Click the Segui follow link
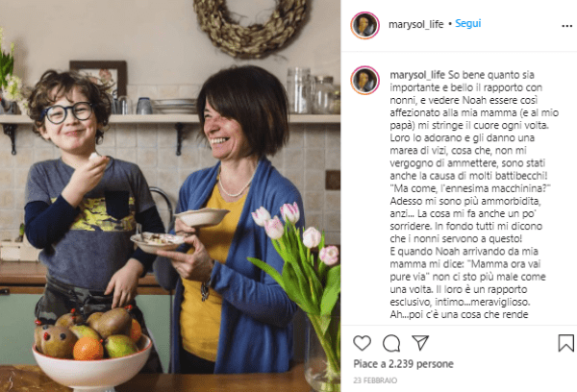This screenshot has height=392, width=577. [x=467, y=23]
